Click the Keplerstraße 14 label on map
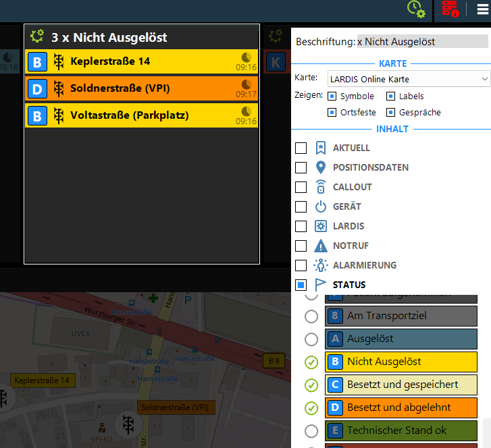Screen dimensions: 491x448 (x=42, y=381)
